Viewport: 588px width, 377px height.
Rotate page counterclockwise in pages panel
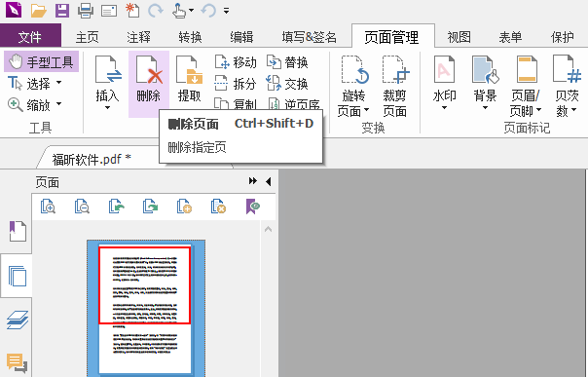pos(116,207)
